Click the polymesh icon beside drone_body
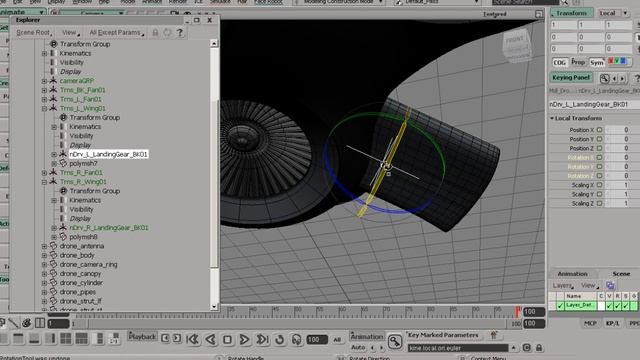Viewport: 640px width, 360px height. 53,255
